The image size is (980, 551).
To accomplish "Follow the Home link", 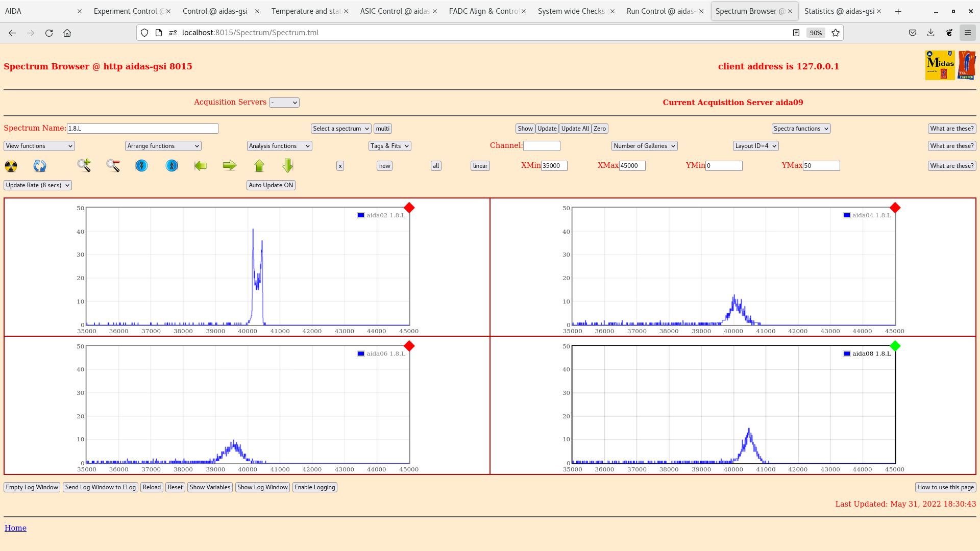I will pyautogui.click(x=15, y=528).
